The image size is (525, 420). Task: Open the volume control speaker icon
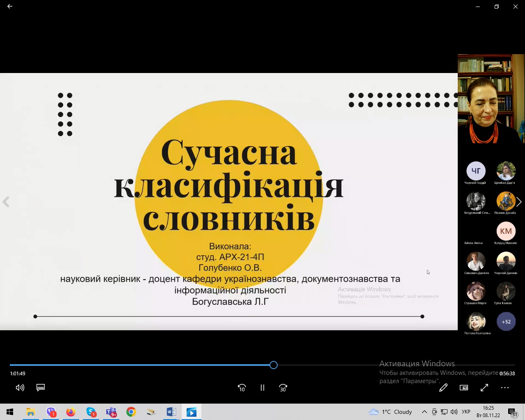tap(20, 388)
